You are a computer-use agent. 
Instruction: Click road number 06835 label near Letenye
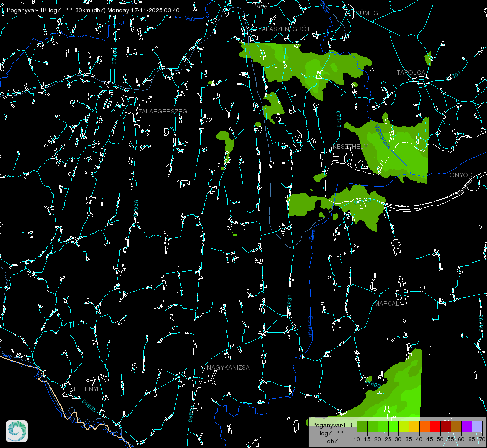(89, 406)
